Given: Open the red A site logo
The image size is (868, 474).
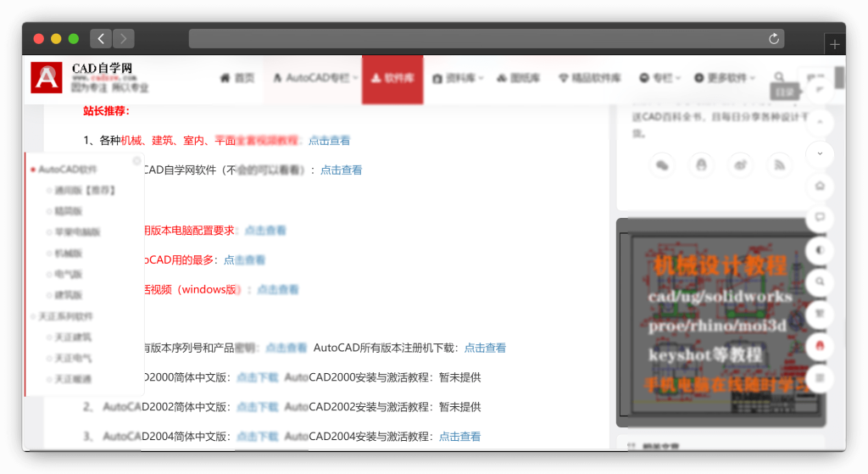Looking at the screenshot, I should 47,77.
